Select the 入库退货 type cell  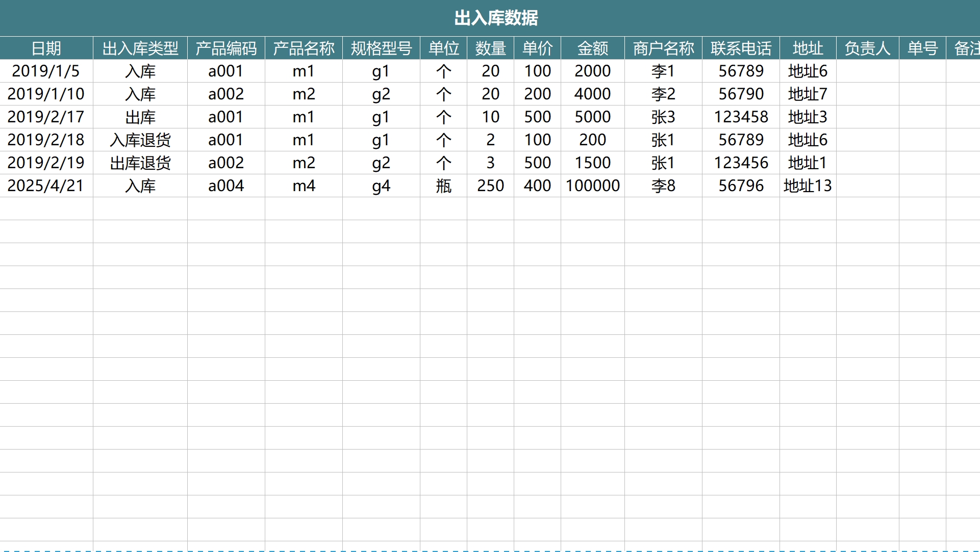click(140, 140)
